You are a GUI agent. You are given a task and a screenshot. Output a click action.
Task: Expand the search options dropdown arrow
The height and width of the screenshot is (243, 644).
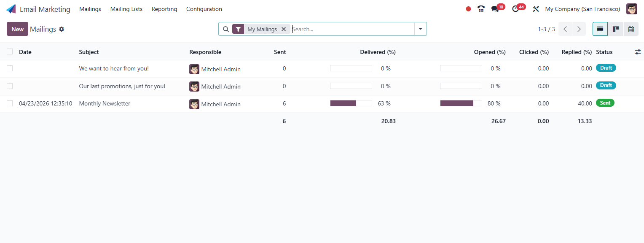pos(421,29)
